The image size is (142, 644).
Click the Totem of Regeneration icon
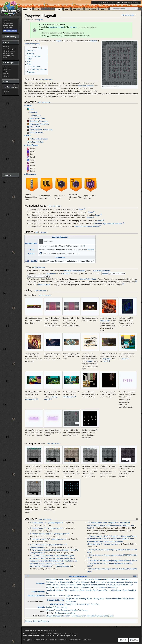(28, 139)
